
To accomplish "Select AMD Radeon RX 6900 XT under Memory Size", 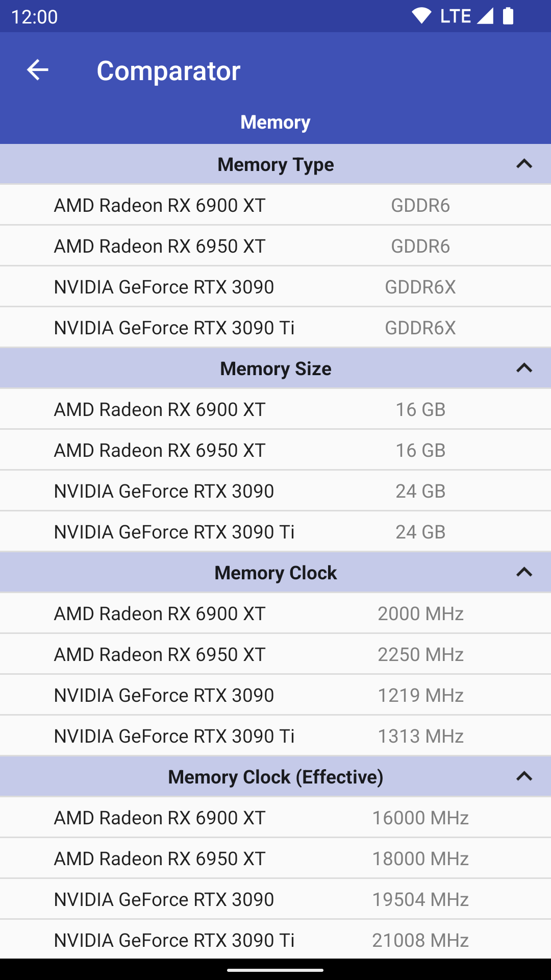I will coord(160,409).
